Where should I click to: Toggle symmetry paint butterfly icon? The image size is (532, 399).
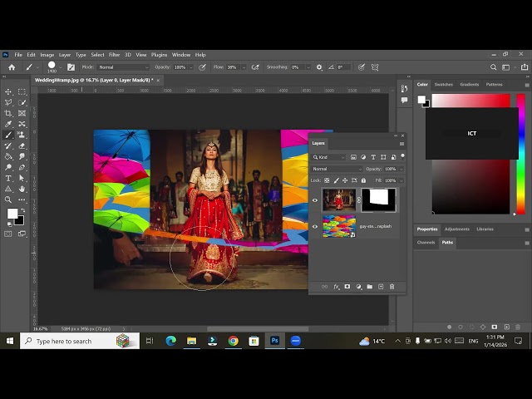(x=375, y=67)
